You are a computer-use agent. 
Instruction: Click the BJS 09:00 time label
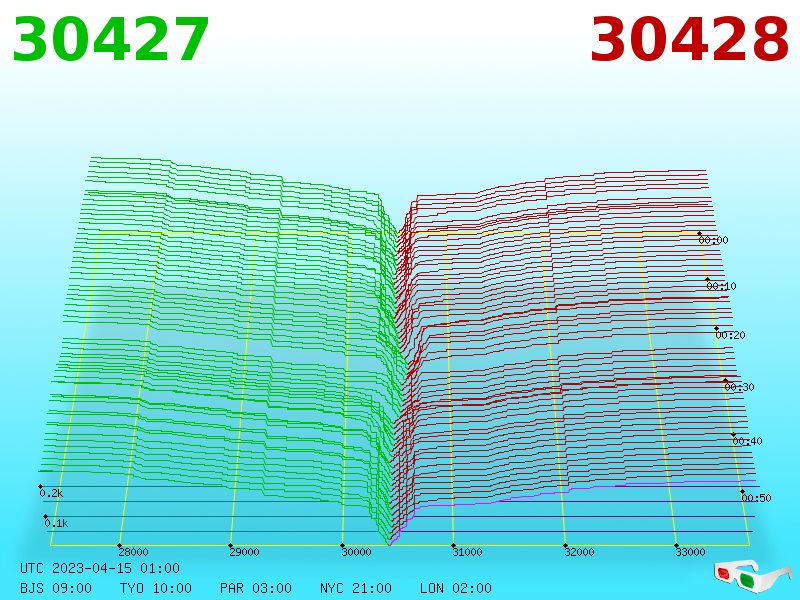pyautogui.click(x=56, y=588)
